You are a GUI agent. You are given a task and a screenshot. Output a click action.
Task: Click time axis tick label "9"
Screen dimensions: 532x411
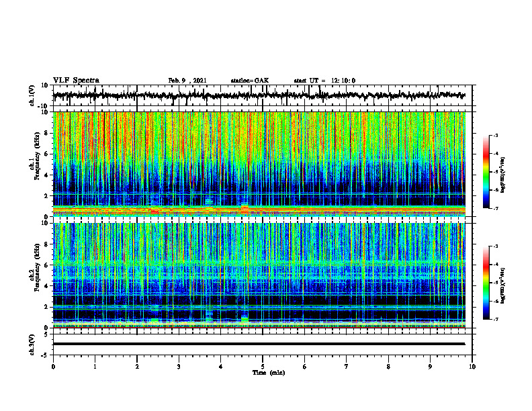(430, 367)
